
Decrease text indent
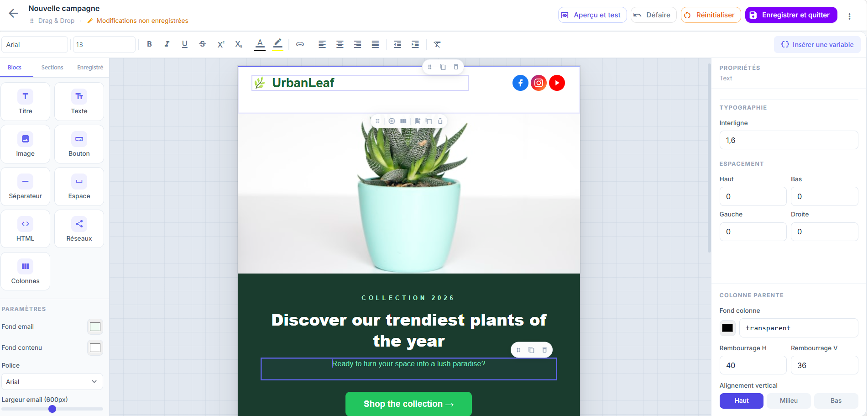pyautogui.click(x=397, y=44)
